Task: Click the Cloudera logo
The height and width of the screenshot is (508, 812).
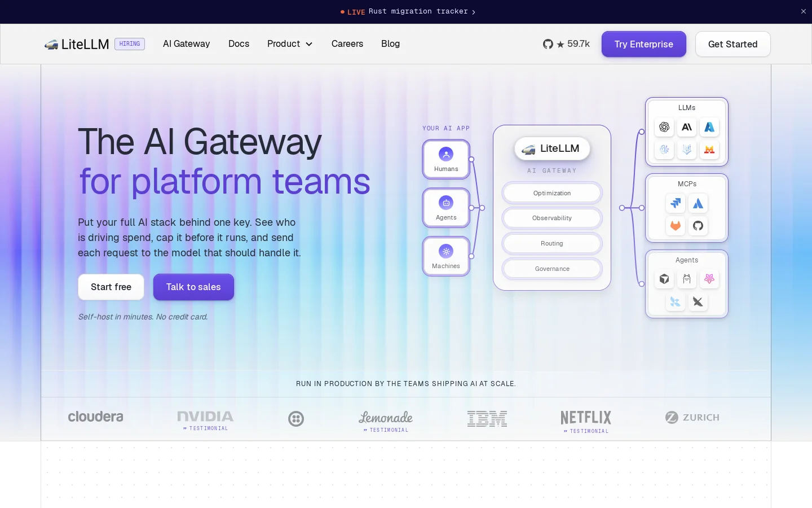Action: pos(95,417)
